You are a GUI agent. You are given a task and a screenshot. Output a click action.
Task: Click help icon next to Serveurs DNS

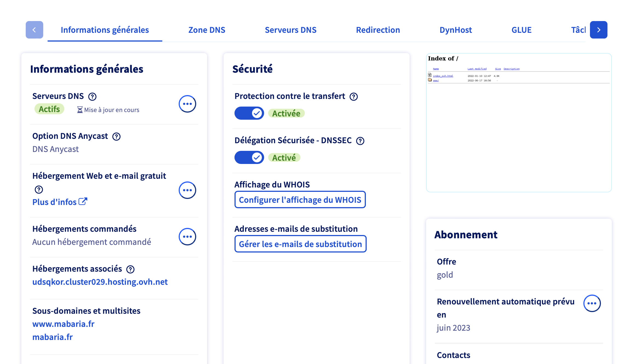[92, 96]
